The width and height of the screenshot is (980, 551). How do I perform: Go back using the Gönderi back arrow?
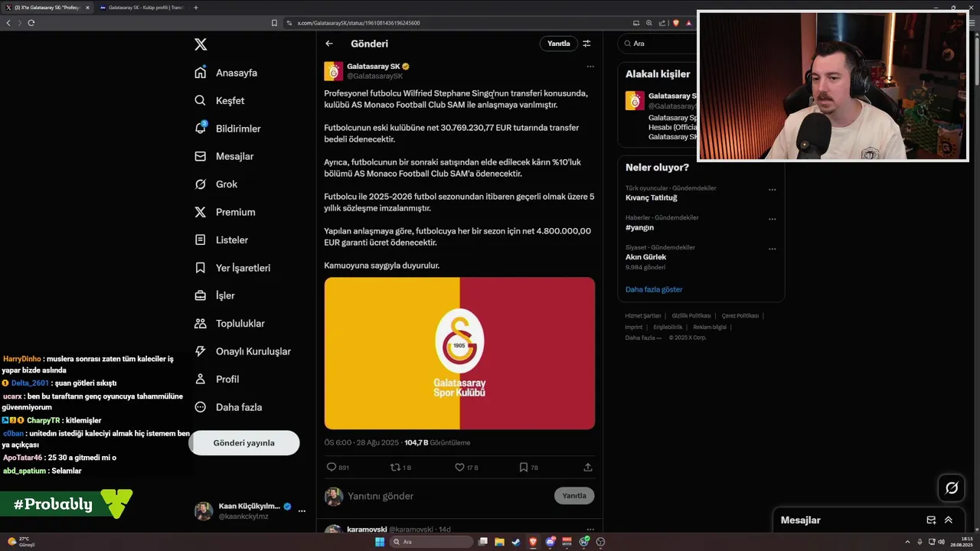pyautogui.click(x=329, y=44)
